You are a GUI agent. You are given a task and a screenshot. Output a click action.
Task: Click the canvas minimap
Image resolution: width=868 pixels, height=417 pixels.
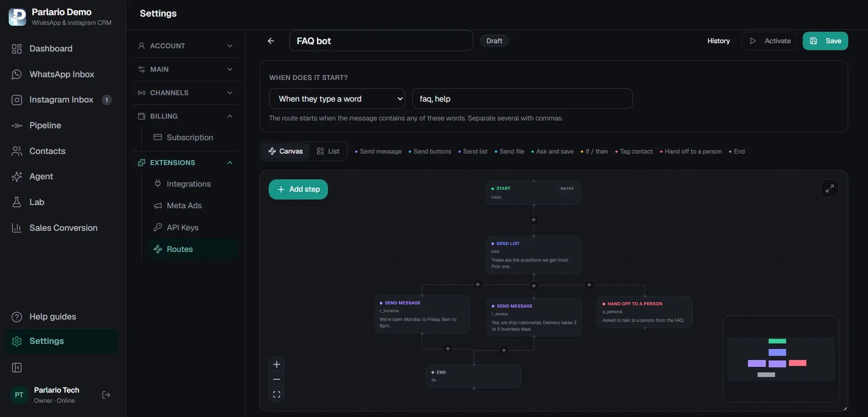point(781,359)
